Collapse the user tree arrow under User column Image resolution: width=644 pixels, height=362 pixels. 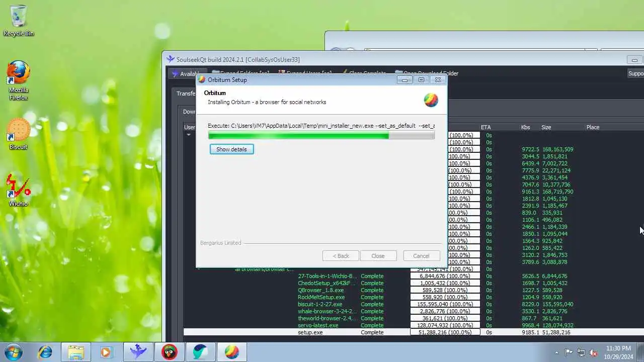189,135
